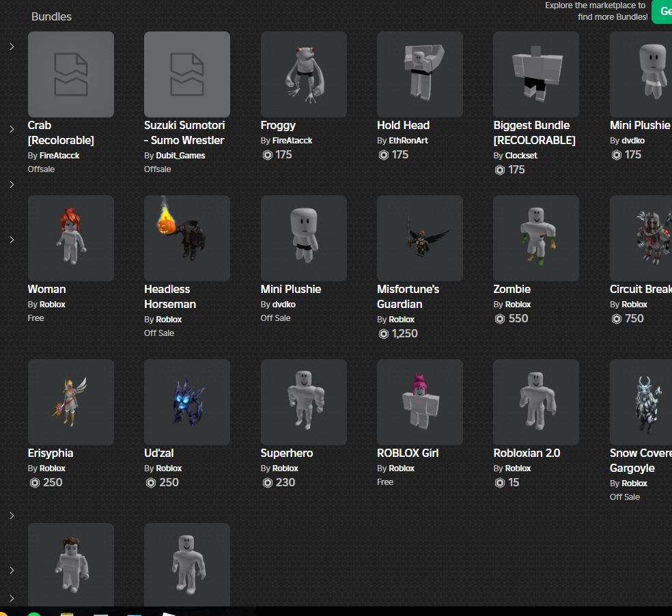Click the Robux icon under Circuit Breaker
This screenshot has height=616, width=672.
coord(616,318)
